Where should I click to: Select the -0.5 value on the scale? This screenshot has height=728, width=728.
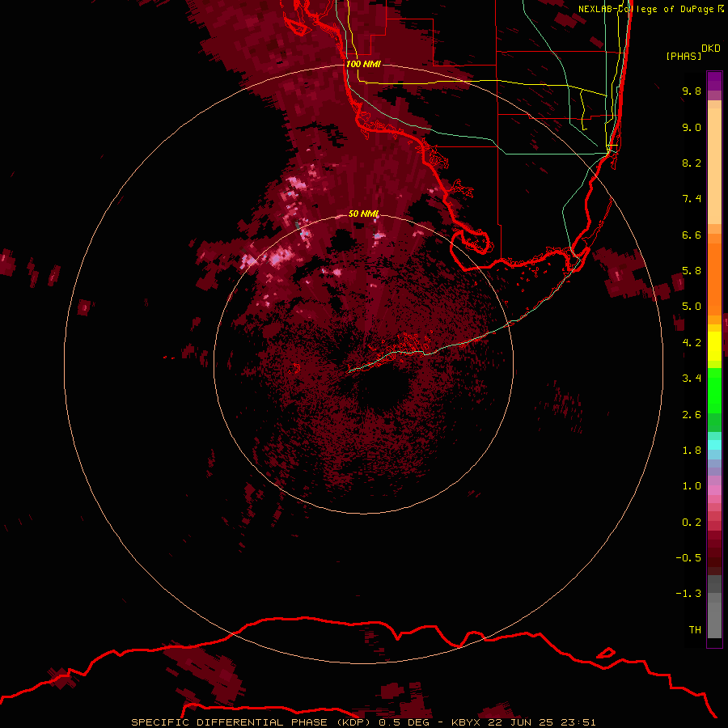coord(688,558)
